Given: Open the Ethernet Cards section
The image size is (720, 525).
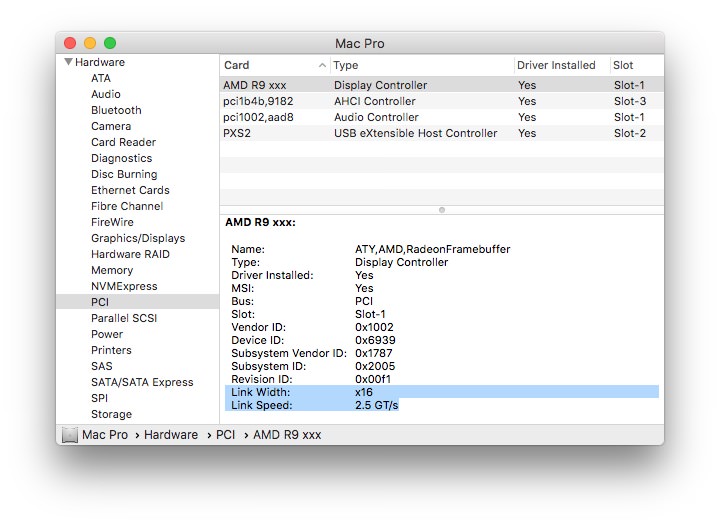Looking at the screenshot, I should click(130, 190).
